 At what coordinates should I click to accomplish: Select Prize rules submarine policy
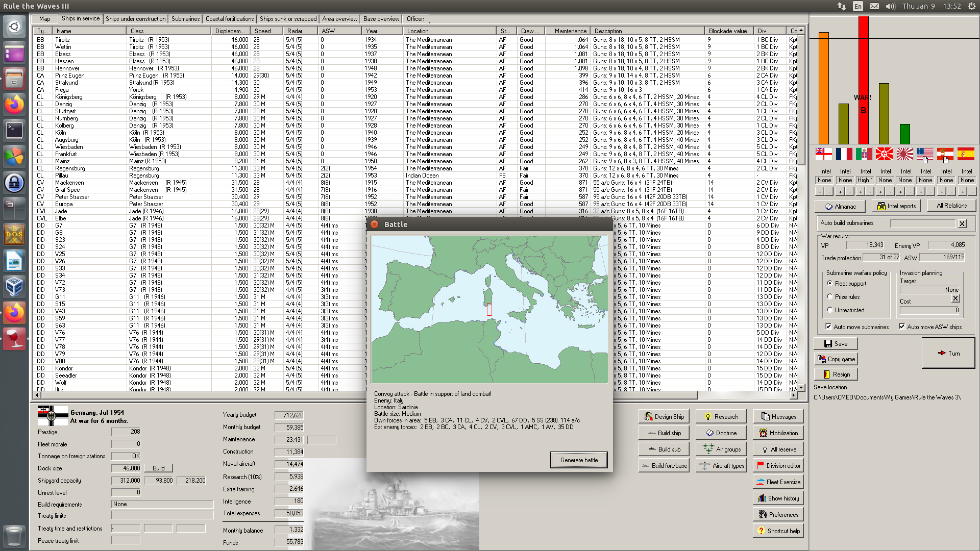tap(830, 296)
